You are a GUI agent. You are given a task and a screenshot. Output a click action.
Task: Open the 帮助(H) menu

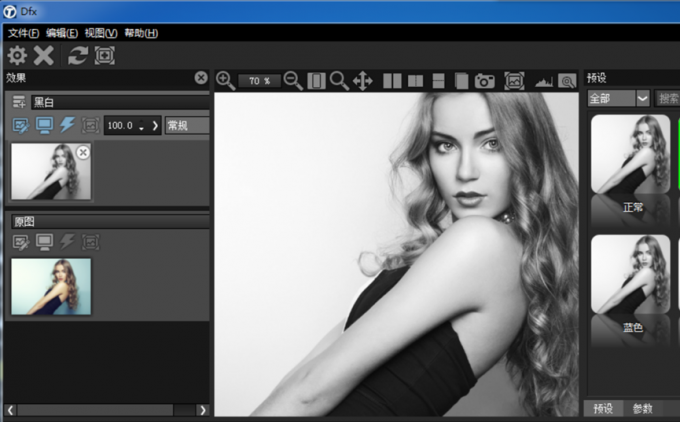coord(141,33)
